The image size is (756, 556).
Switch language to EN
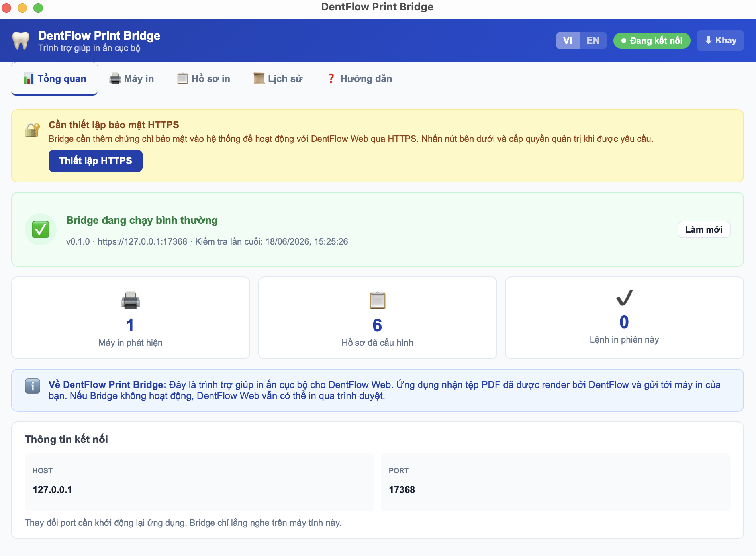593,41
